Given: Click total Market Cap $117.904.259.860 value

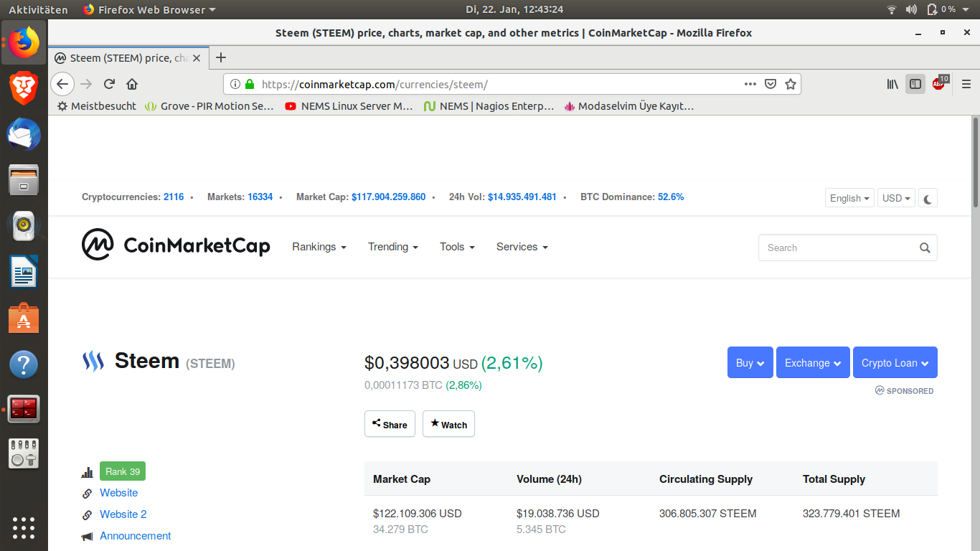Looking at the screenshot, I should [388, 197].
